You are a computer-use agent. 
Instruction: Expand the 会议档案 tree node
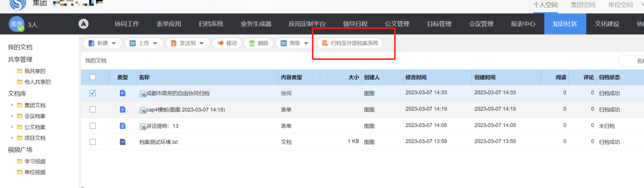[12, 116]
